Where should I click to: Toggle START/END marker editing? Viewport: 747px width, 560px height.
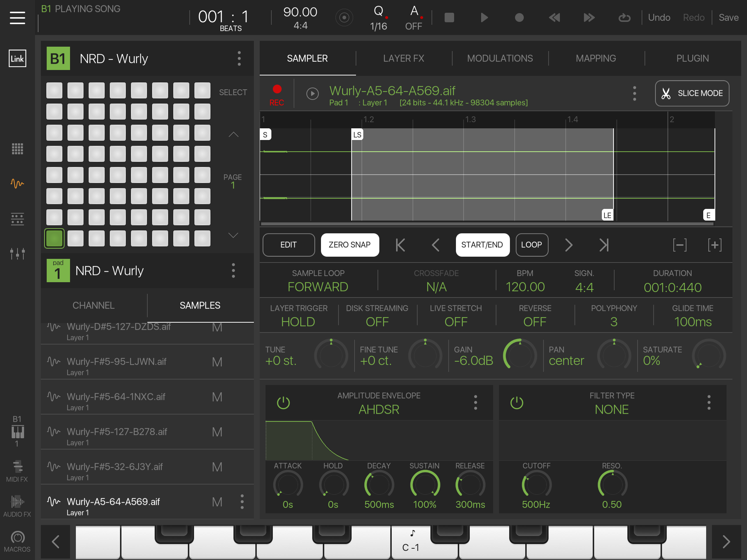pyautogui.click(x=482, y=245)
